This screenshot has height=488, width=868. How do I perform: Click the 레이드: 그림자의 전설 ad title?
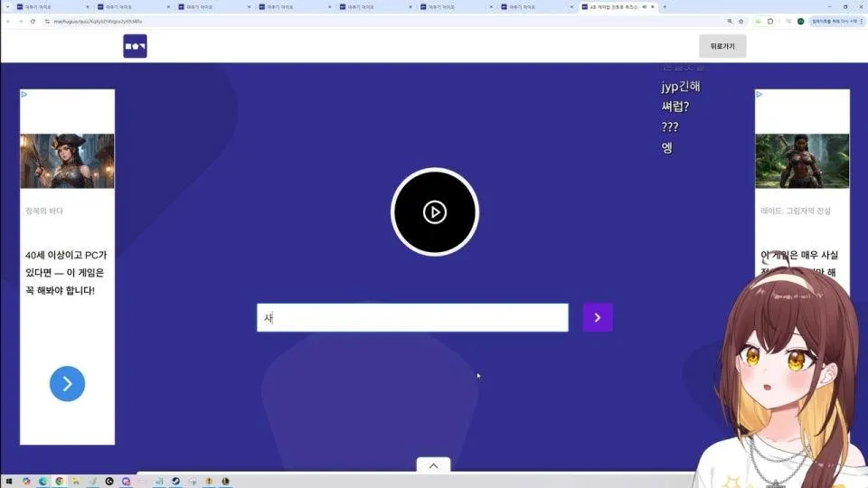coord(796,211)
